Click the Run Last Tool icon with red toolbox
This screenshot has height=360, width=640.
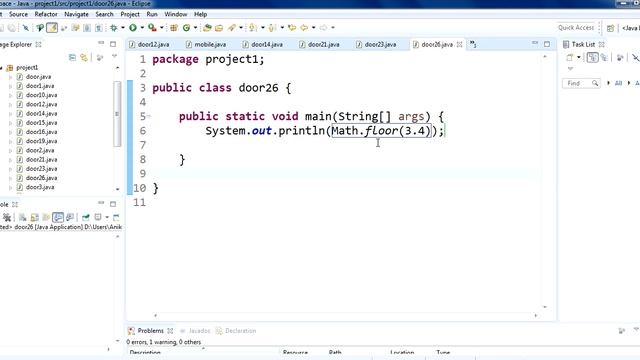point(152,28)
